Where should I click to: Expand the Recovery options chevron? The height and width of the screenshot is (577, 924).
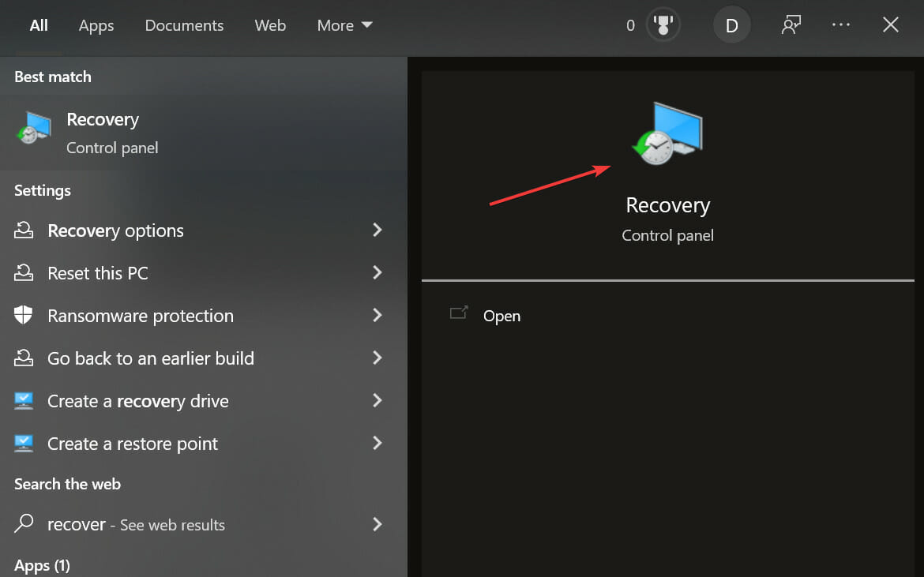pyautogui.click(x=377, y=230)
